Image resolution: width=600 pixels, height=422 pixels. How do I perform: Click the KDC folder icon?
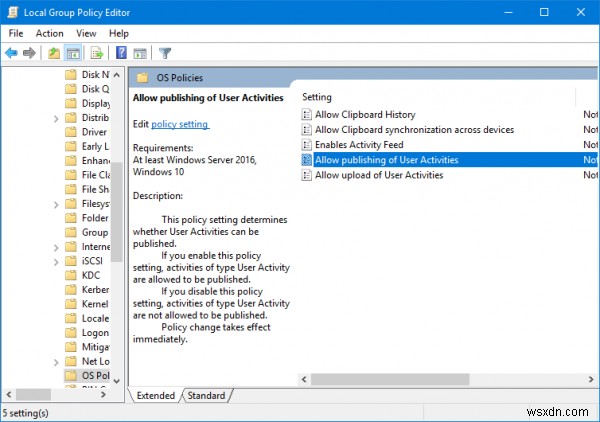71,275
